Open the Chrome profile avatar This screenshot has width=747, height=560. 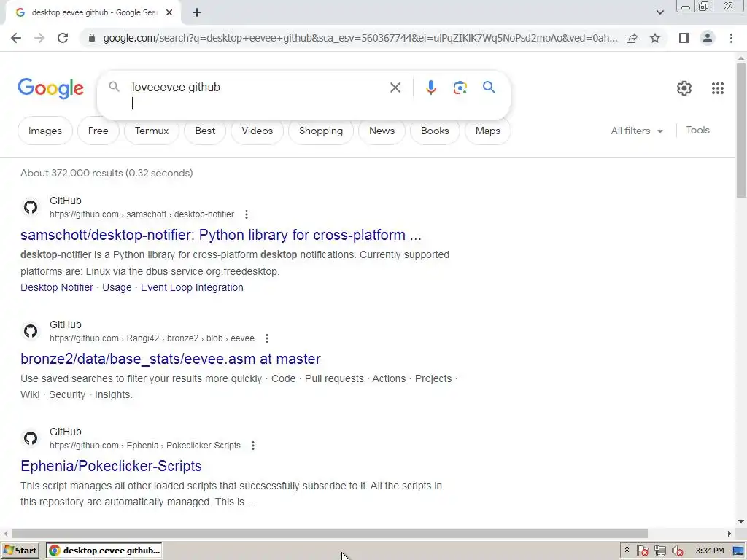(708, 38)
